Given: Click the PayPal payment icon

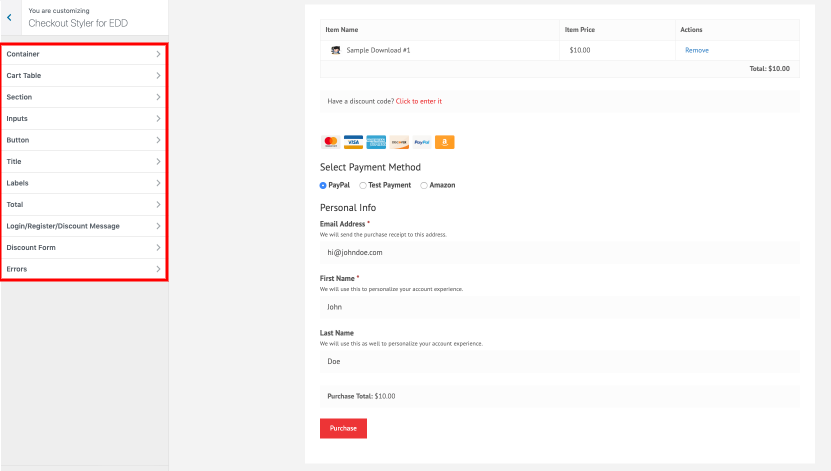Looking at the screenshot, I should point(422,142).
